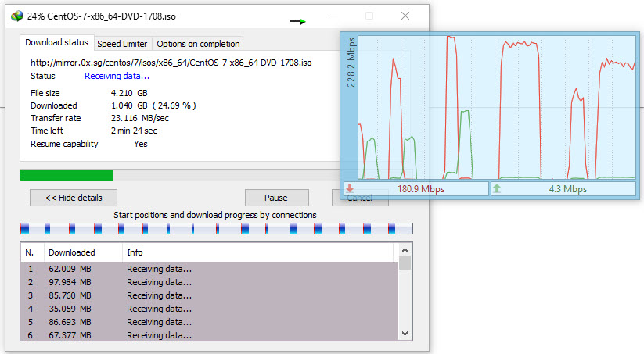Click the 228.2 Mbps graph scale label
644x354 pixels.
[351, 63]
